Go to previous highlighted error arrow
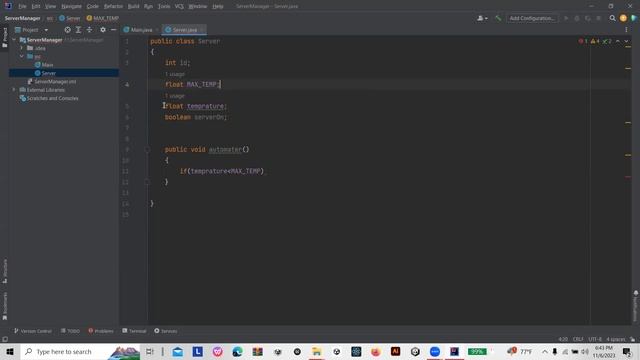The width and height of the screenshot is (640, 360). (x=618, y=41)
